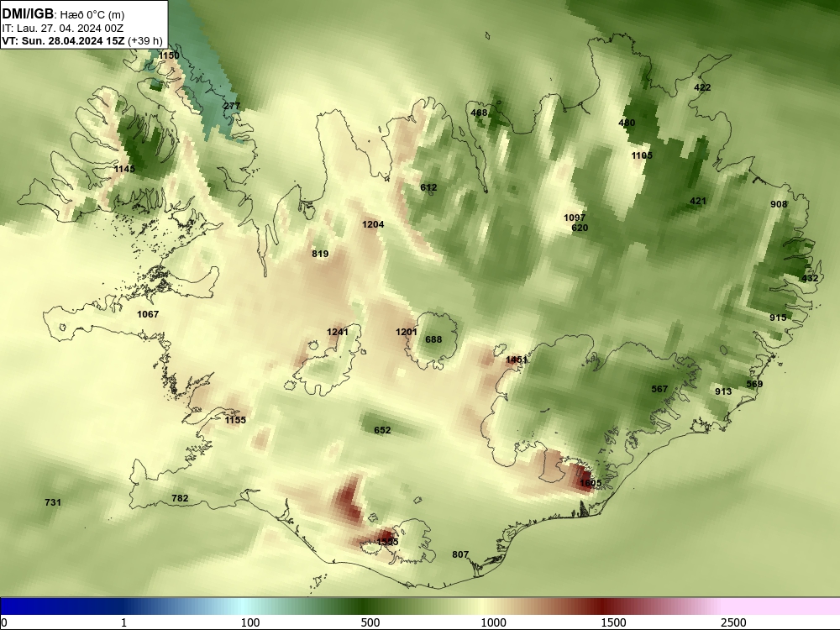Click the 480 value label
Viewport: 840px width, 630px height.
tap(627, 123)
